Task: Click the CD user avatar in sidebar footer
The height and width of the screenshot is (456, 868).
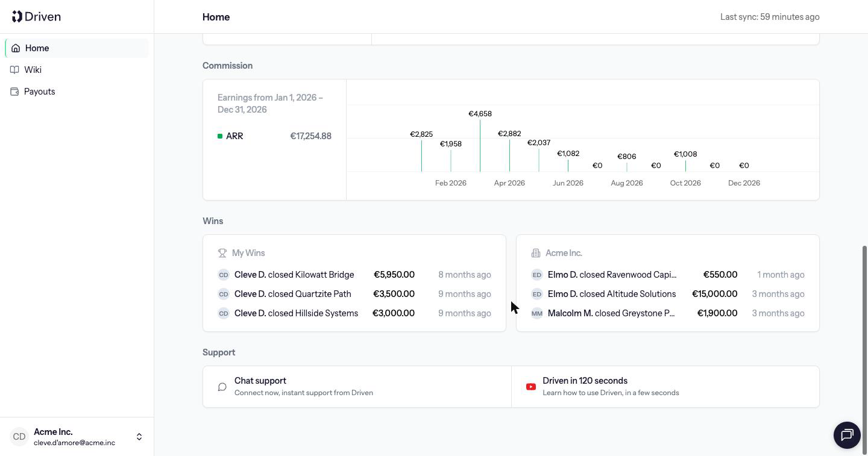Action: point(19,437)
